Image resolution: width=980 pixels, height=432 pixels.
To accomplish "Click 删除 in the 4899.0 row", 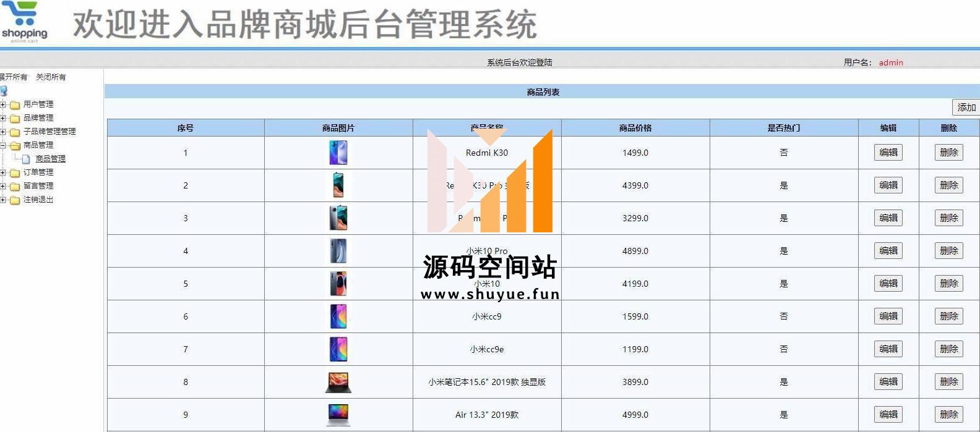I will (949, 251).
